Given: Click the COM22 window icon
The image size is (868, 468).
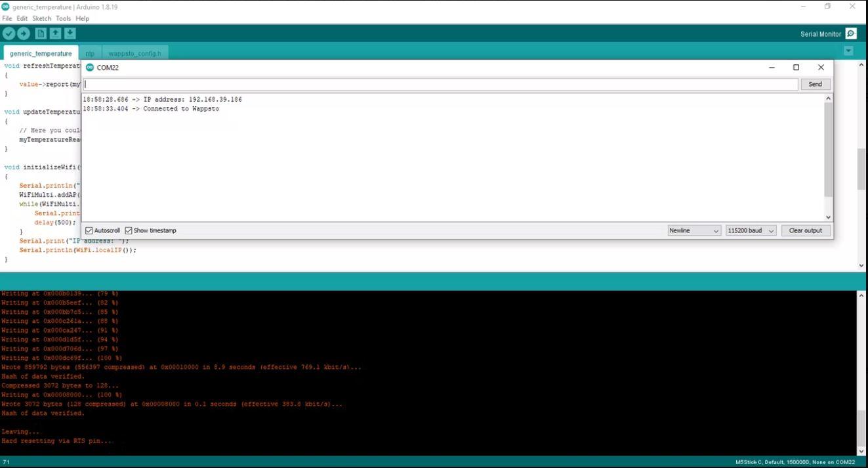Looking at the screenshot, I should pyautogui.click(x=90, y=68).
